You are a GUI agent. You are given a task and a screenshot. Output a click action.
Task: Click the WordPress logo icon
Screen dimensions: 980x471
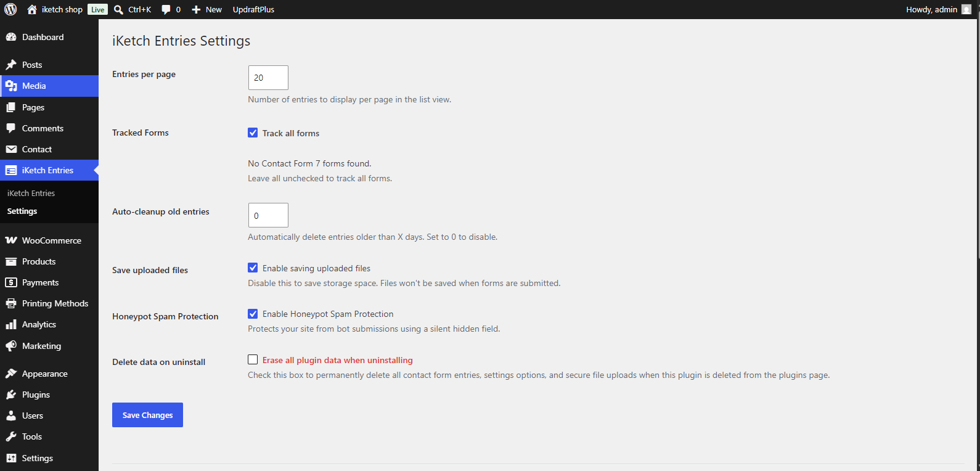coord(10,9)
